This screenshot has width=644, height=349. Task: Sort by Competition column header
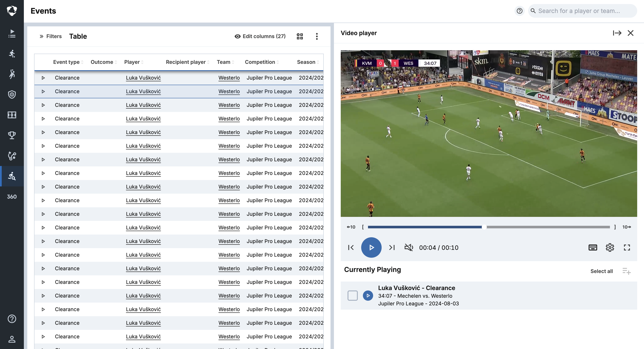[x=260, y=62]
